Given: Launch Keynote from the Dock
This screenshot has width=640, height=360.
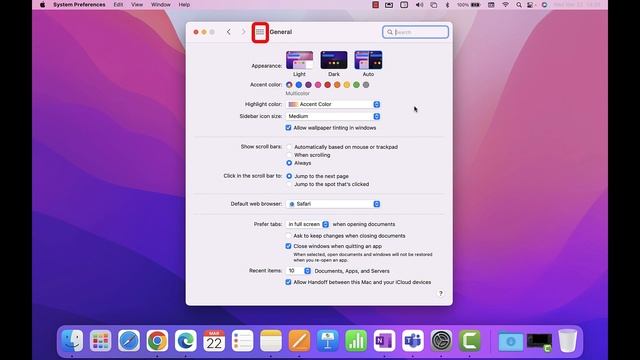Looking at the screenshot, I should point(328,340).
